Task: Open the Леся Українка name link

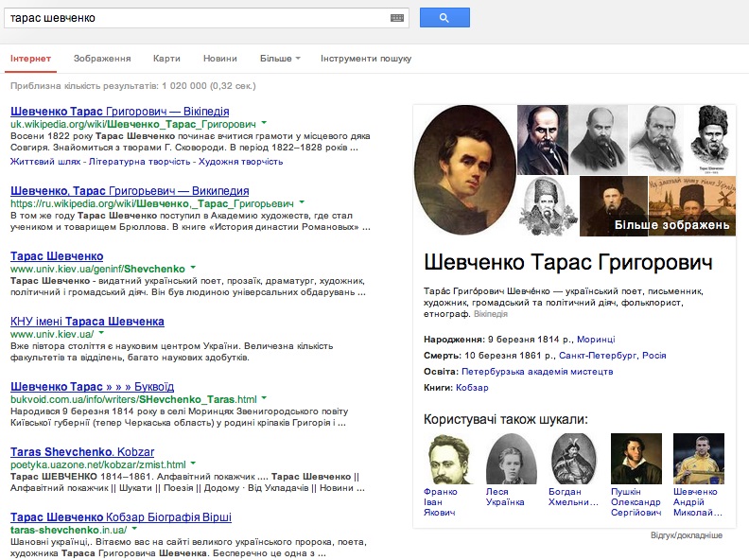Action: tap(505, 497)
